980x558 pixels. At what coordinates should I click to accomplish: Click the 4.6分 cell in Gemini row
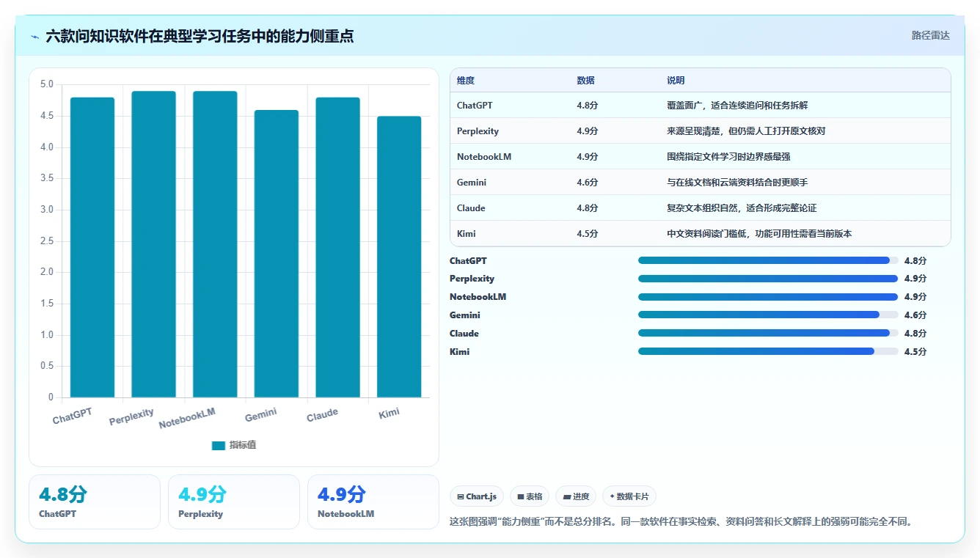coord(588,183)
